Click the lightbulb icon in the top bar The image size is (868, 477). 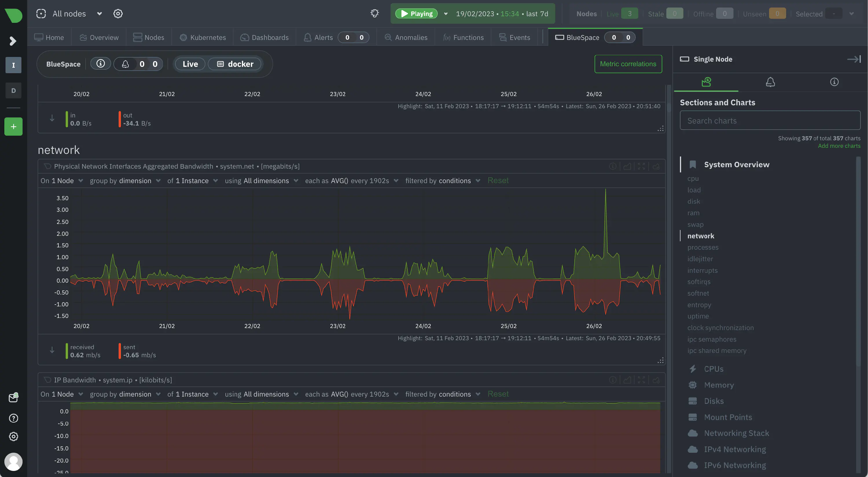(x=374, y=14)
